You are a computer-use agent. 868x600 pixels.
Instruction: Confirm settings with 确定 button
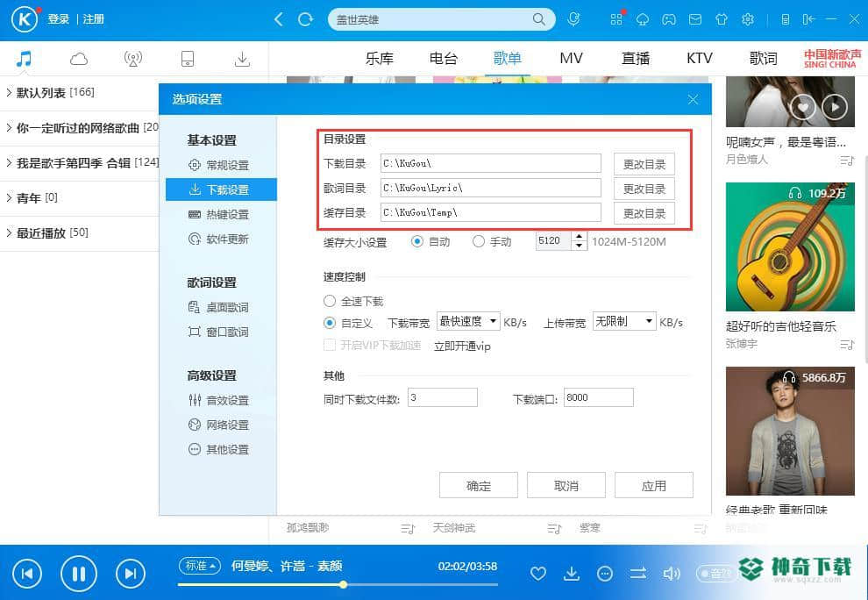pos(479,485)
